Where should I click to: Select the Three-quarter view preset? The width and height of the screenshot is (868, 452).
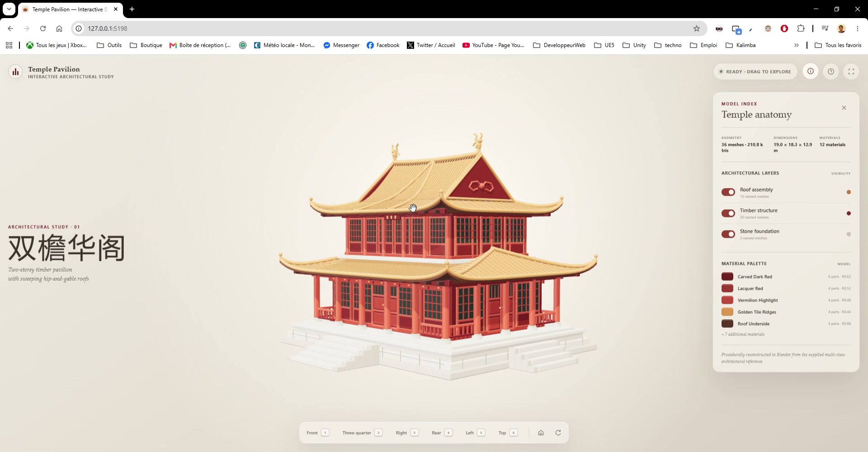tap(363, 433)
